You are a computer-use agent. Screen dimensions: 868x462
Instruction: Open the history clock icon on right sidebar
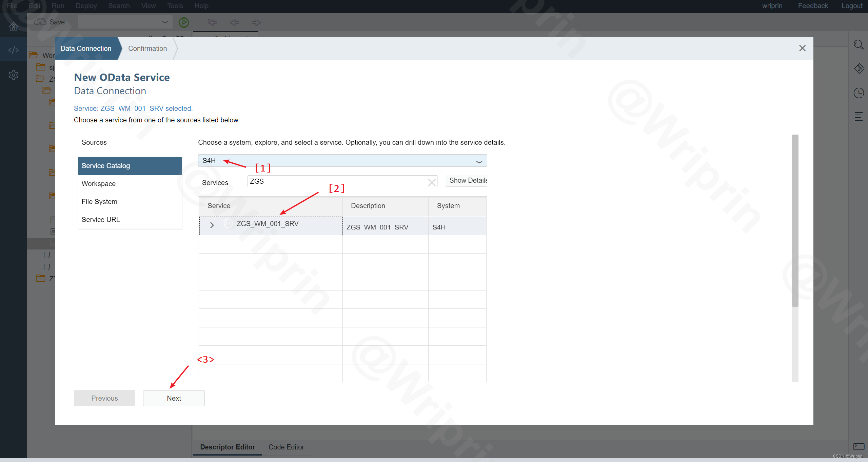(859, 93)
